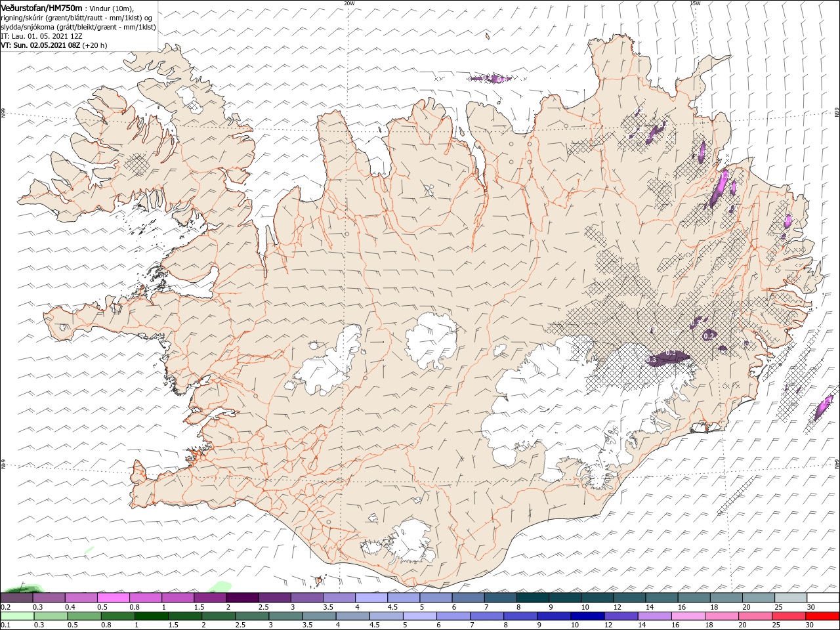840x630 pixels.
Task: Pick the darkest green lower-row swatch at 1
Action: click(x=151, y=616)
